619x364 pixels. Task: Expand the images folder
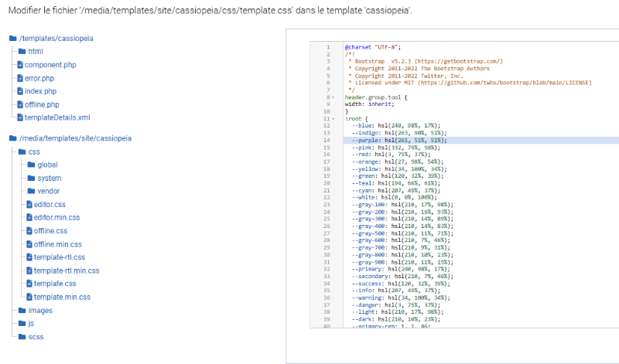pyautogui.click(x=40, y=311)
